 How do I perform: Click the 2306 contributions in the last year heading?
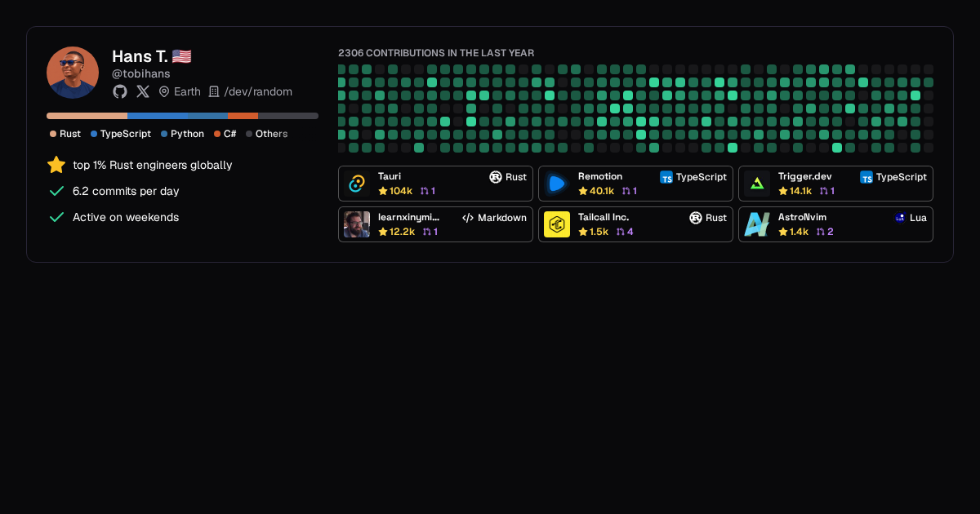point(436,53)
